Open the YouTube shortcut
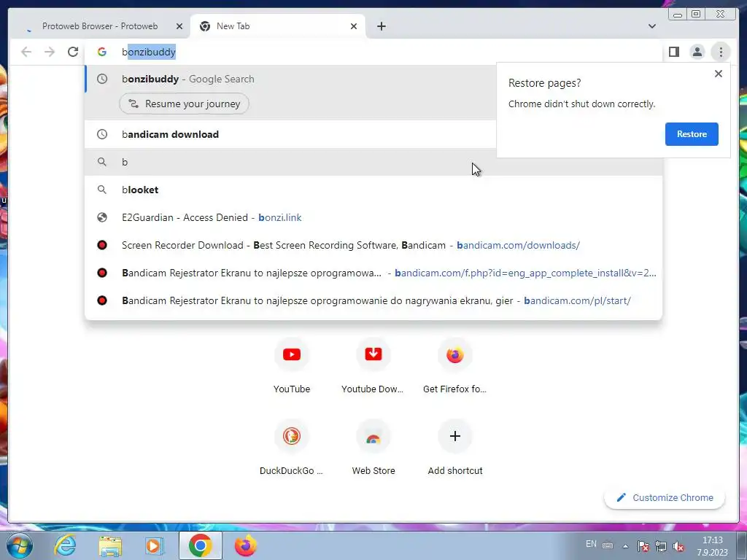This screenshot has width=747, height=560. pos(292,366)
